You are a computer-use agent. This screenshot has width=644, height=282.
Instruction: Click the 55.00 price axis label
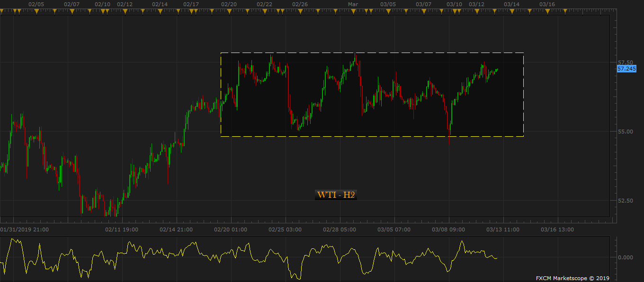coord(625,132)
